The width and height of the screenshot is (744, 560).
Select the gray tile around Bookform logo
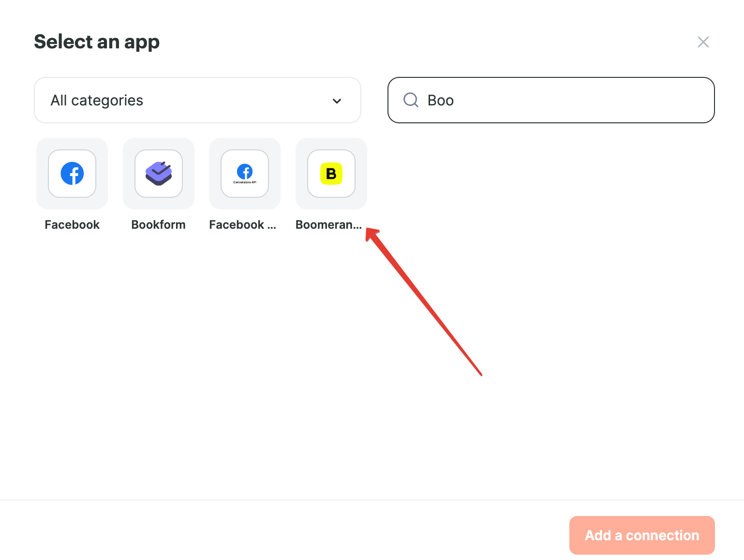[x=159, y=174]
